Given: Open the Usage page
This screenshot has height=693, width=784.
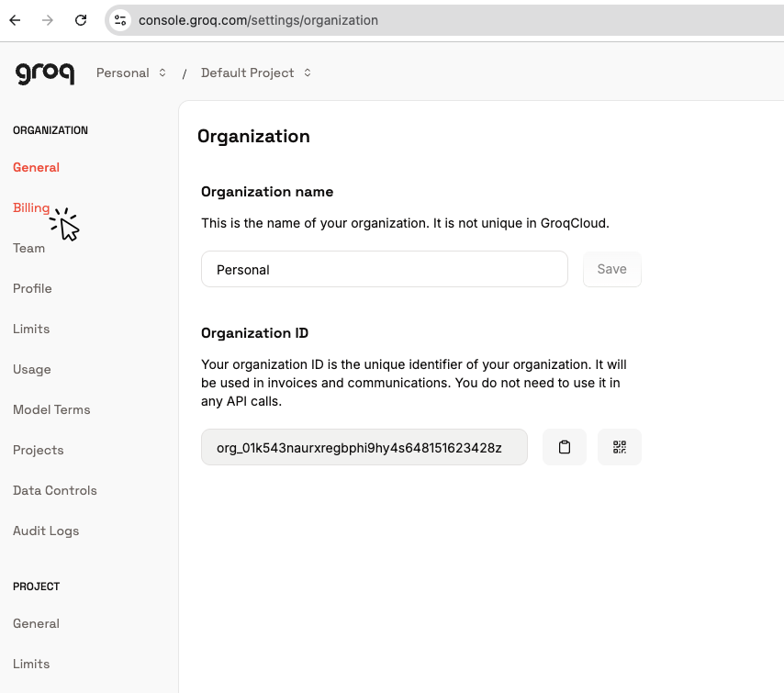Looking at the screenshot, I should click(x=31, y=370).
